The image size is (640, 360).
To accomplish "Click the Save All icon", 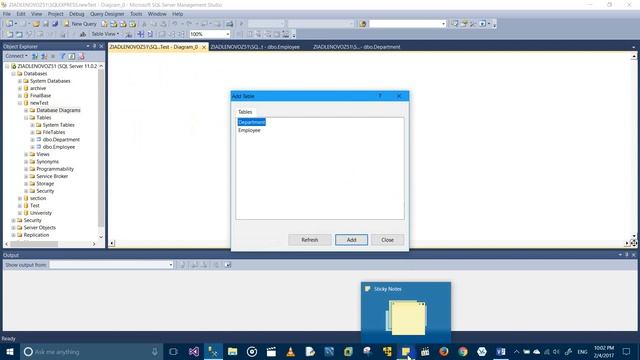I will click(x=55, y=24).
